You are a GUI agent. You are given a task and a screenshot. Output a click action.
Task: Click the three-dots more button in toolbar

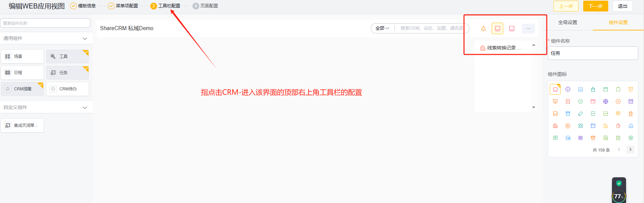pyautogui.click(x=528, y=28)
